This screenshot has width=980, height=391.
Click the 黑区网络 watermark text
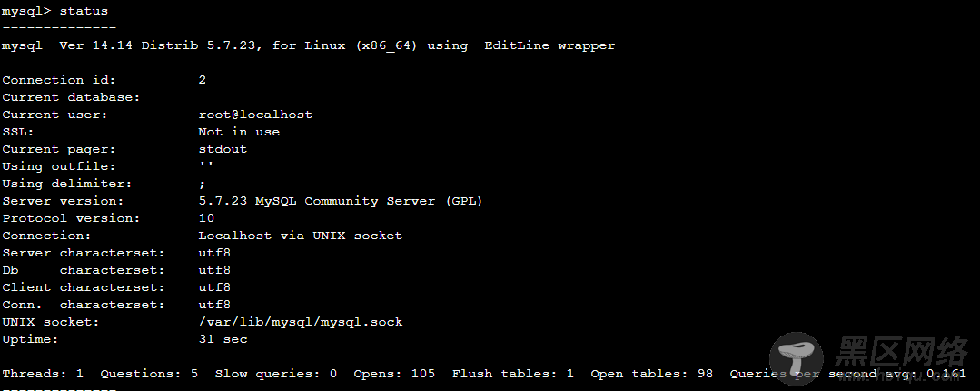pyautogui.click(x=901, y=352)
